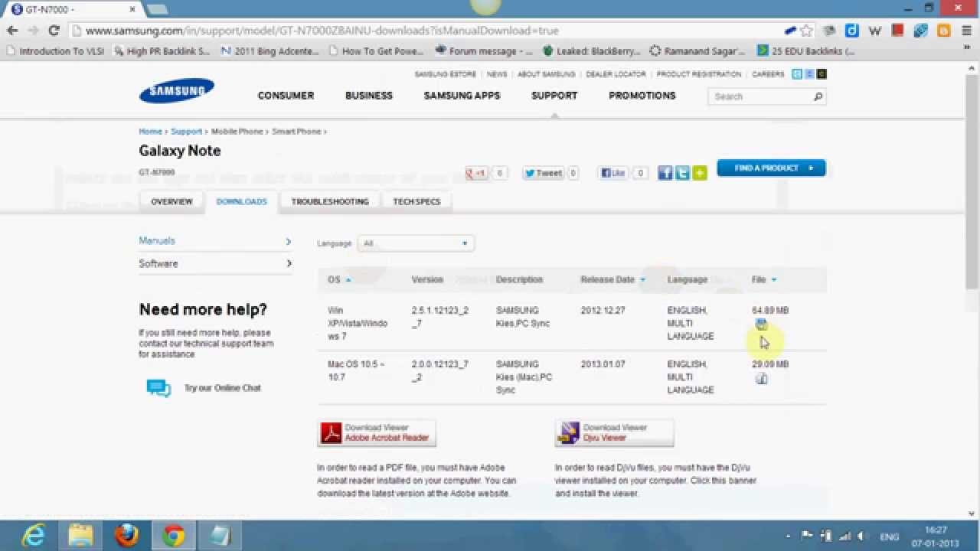
Task: Click Find a Product button
Action: pos(771,168)
